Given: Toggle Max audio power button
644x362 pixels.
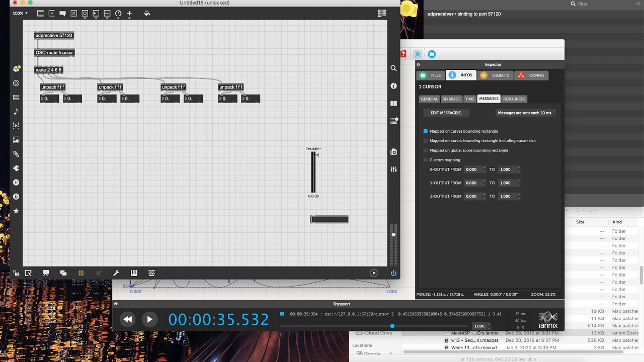Looking at the screenshot, I should [393, 273].
